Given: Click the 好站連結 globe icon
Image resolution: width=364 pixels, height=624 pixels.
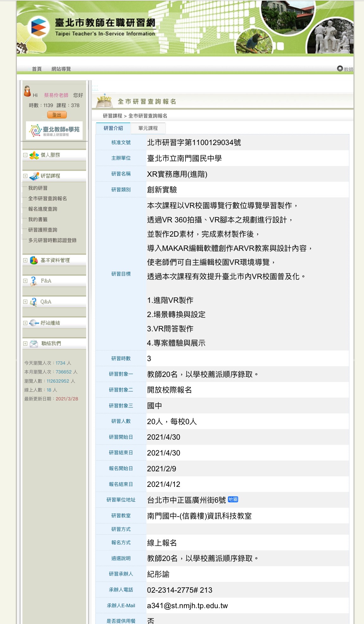Looking at the screenshot, I should point(34,323).
